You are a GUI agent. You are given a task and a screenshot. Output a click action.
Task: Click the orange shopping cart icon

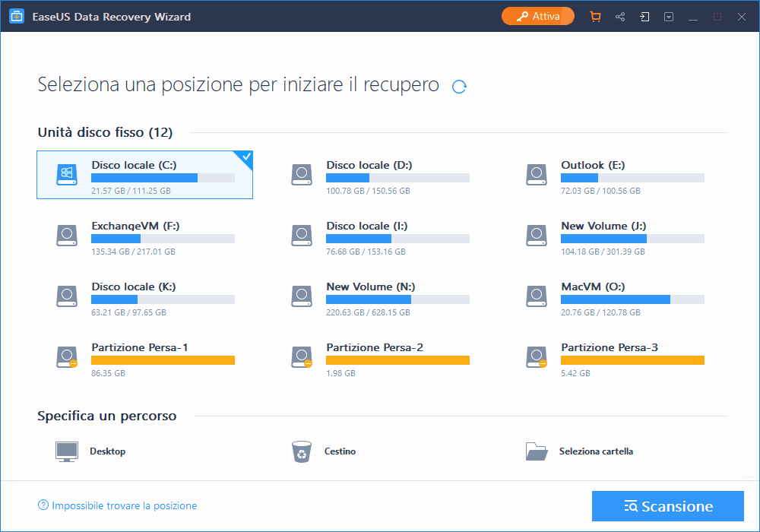click(595, 17)
